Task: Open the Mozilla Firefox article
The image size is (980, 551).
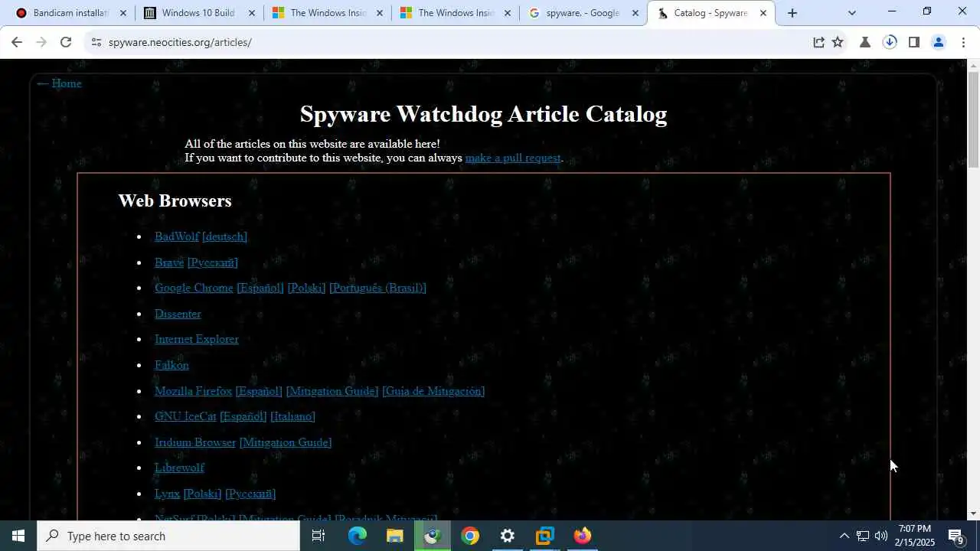Action: [193, 391]
